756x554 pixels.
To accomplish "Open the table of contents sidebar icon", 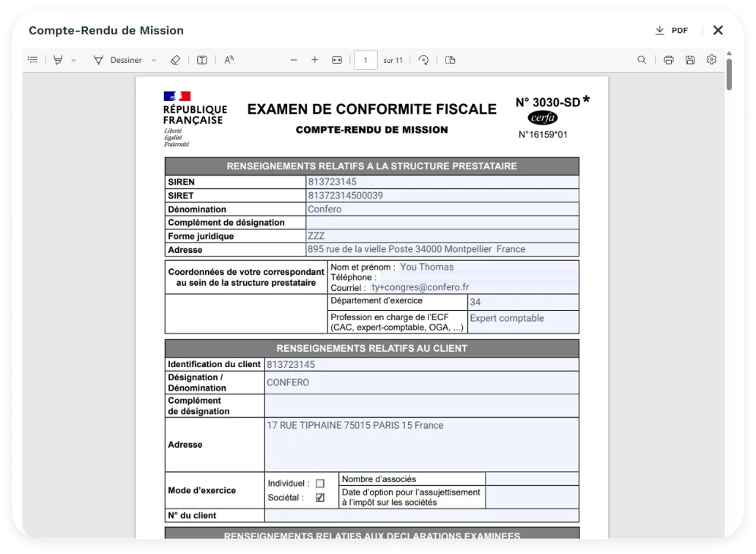I will tap(33, 60).
